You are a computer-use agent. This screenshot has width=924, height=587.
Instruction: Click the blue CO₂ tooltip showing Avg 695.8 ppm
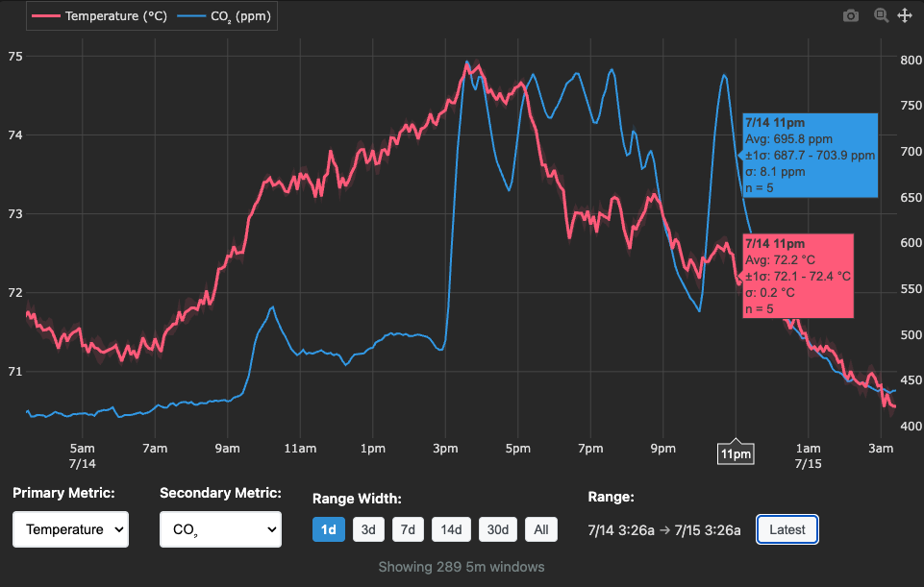point(810,155)
